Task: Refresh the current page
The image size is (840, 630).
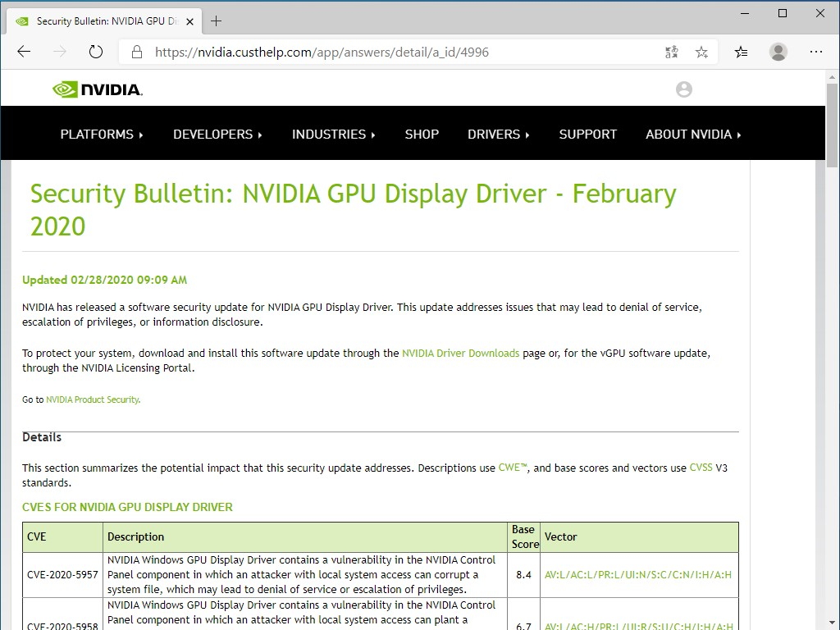Action: coord(96,52)
